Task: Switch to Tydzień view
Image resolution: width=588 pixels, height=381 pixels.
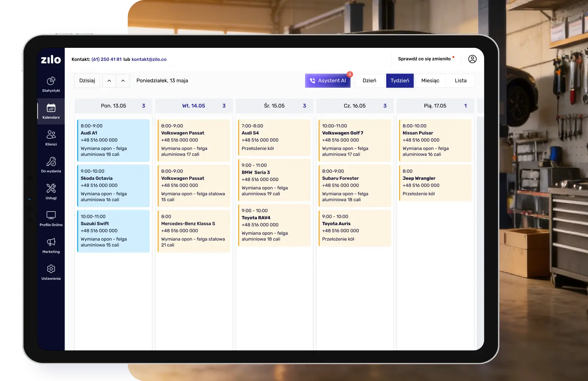Action: (400, 81)
